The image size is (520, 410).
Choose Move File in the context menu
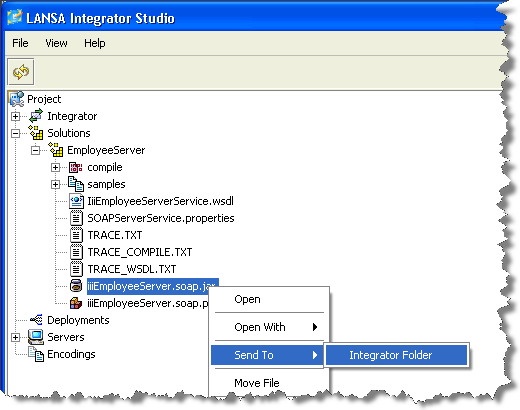(257, 383)
